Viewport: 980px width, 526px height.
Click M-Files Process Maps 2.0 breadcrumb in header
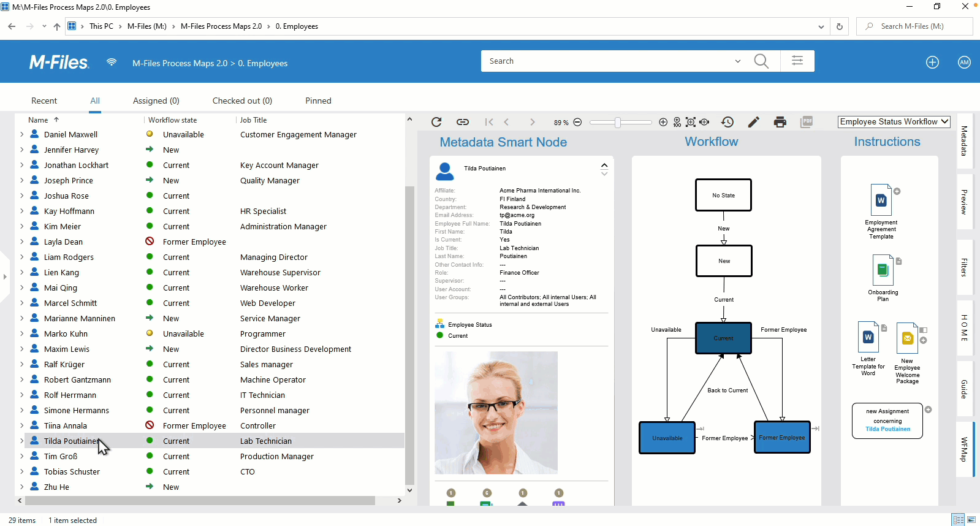(x=180, y=63)
